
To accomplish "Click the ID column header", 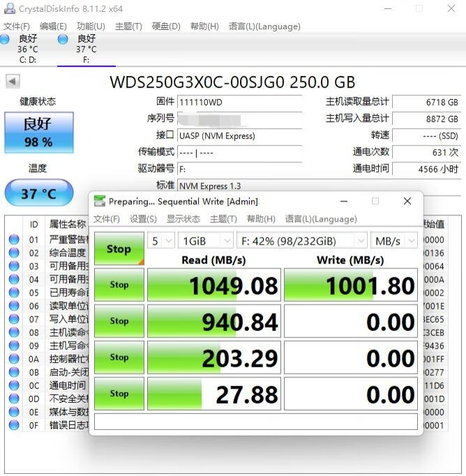I will [x=34, y=224].
